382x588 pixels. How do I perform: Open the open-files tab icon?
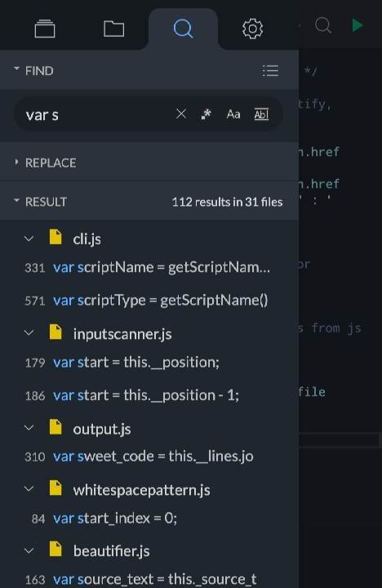click(x=45, y=29)
